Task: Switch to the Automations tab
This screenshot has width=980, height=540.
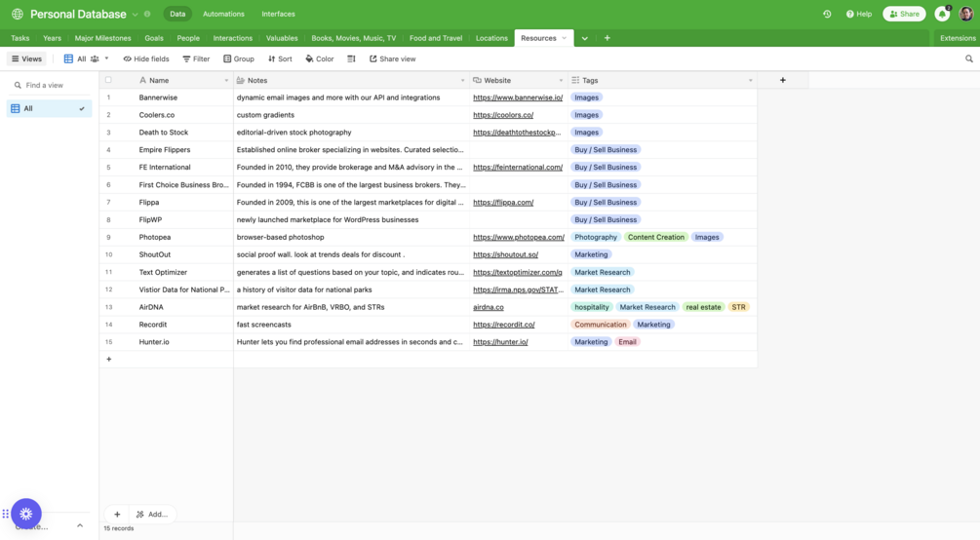Action: pos(223,14)
